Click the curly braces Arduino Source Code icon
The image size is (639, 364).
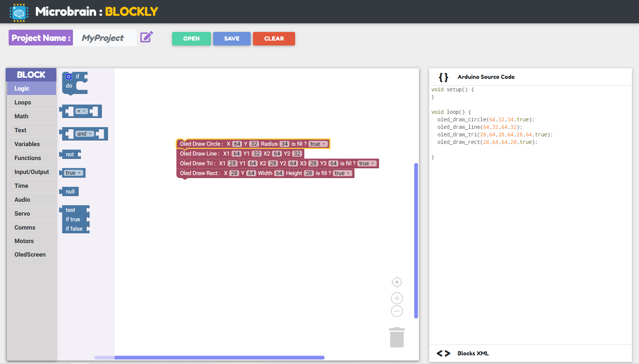[x=443, y=77]
